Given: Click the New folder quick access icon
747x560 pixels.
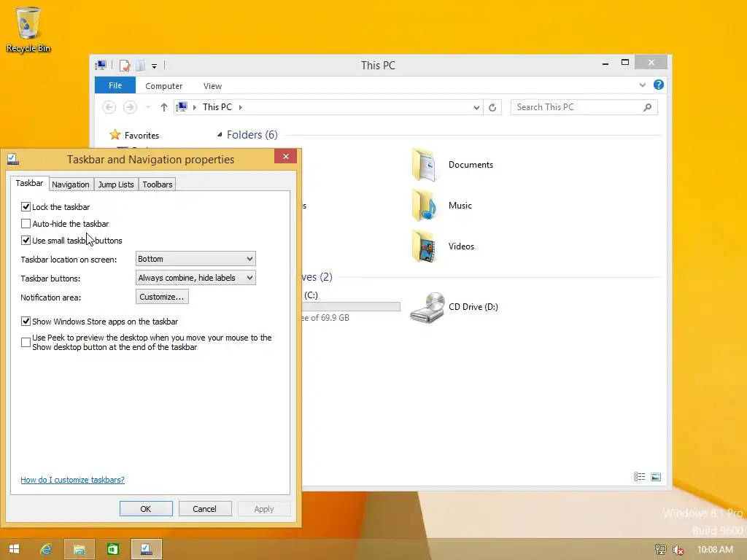Looking at the screenshot, I should tap(140, 66).
